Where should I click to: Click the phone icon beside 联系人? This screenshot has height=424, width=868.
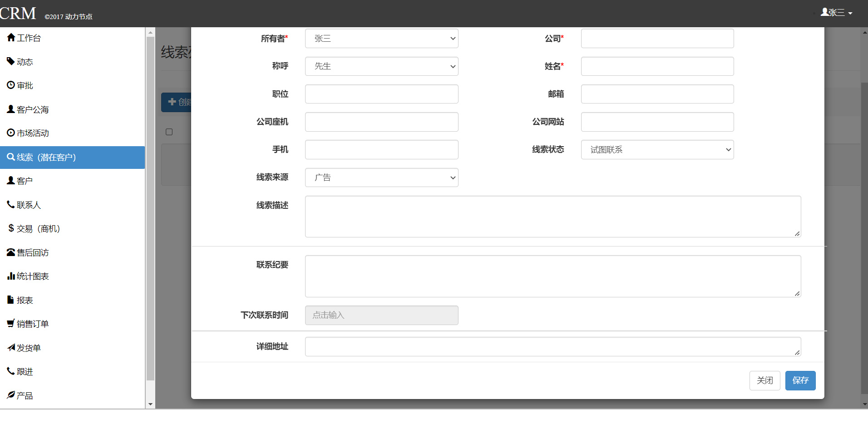pyautogui.click(x=11, y=205)
